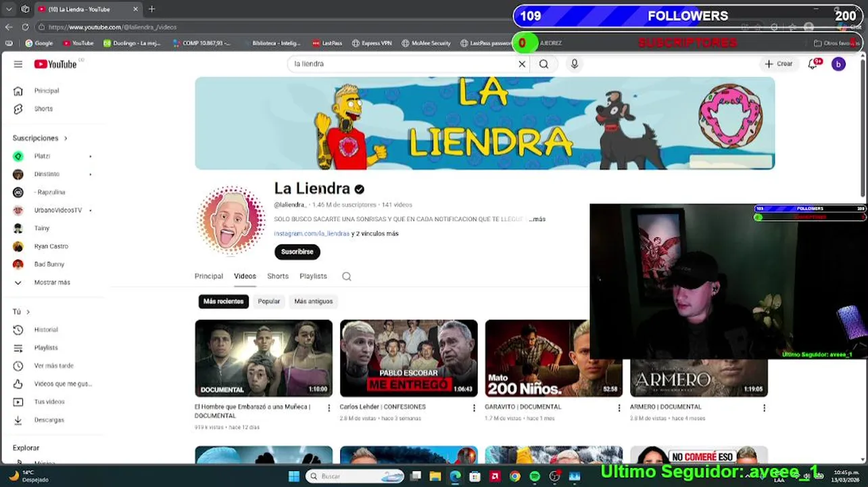Close the La Liendra YouTube tab

[135, 9]
